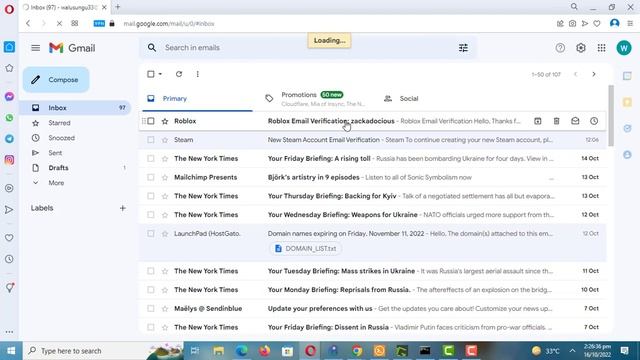
Task: Open Instagram in Opera sidebar
Action: 9,160
